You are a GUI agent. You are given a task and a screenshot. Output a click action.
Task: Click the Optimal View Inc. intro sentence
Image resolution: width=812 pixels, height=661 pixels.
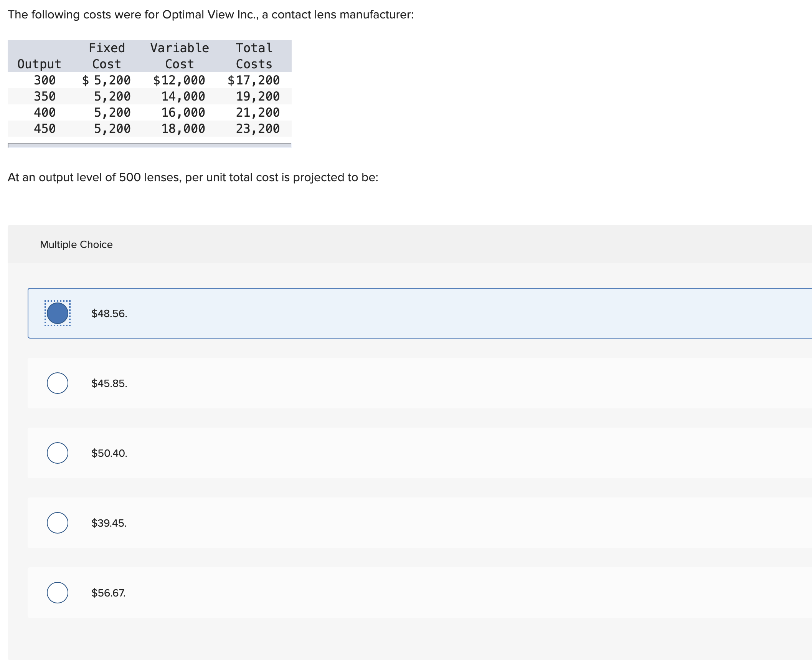click(211, 15)
